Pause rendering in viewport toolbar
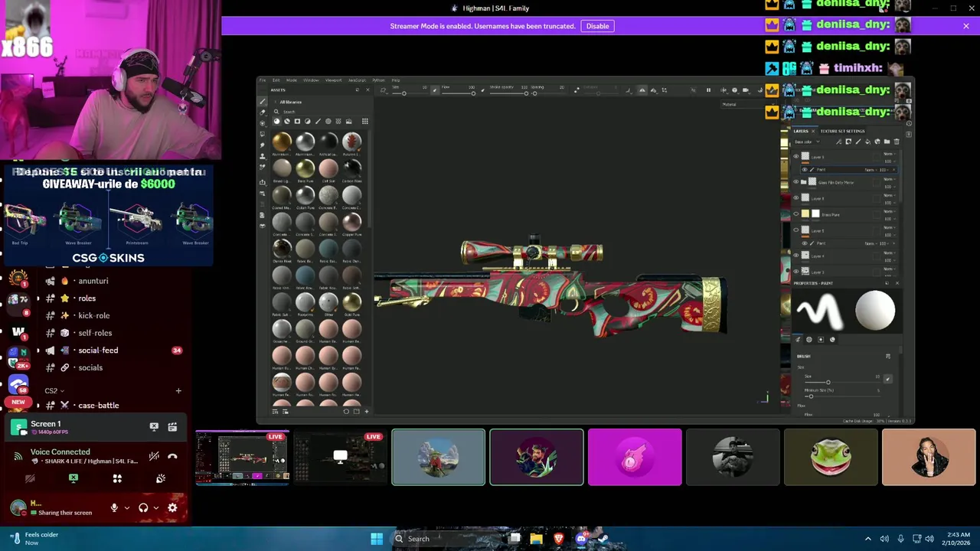The width and height of the screenshot is (980, 551). coord(708,90)
